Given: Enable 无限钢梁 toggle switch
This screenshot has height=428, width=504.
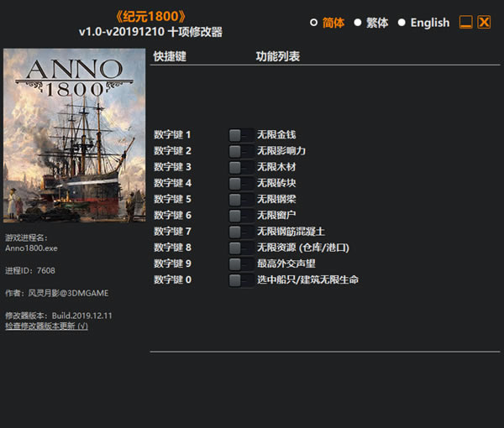Looking at the screenshot, I should pos(241,199).
